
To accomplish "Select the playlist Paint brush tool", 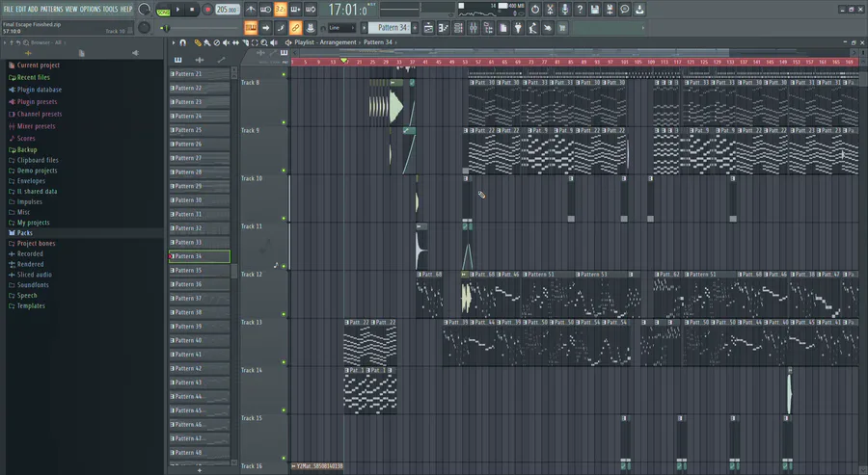I will [x=207, y=42].
